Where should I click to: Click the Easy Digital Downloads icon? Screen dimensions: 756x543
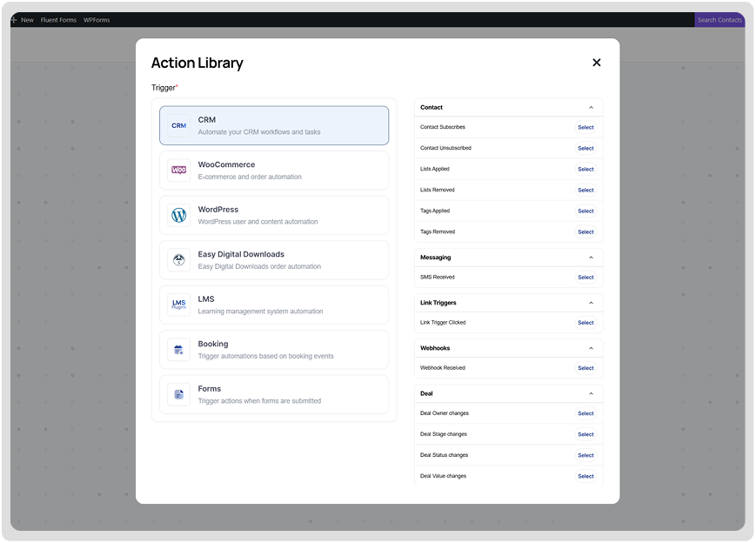[178, 260]
